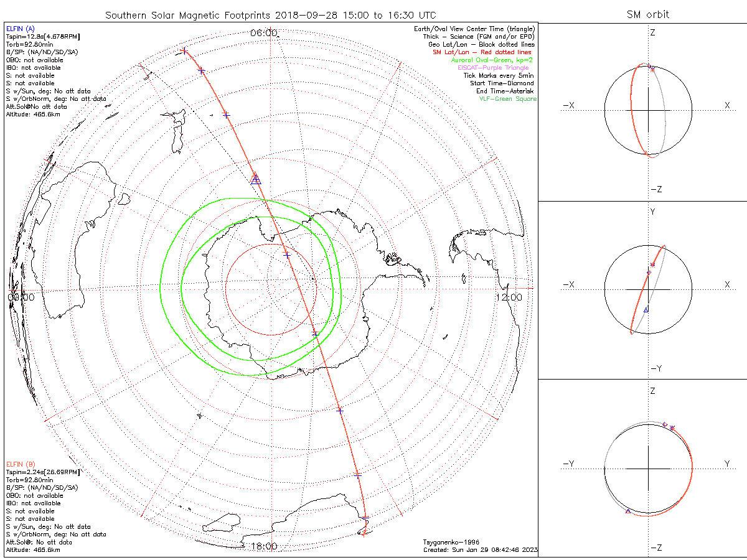Click legend line 'Earth/Oval View Center Time (triangle)'

tap(474, 29)
